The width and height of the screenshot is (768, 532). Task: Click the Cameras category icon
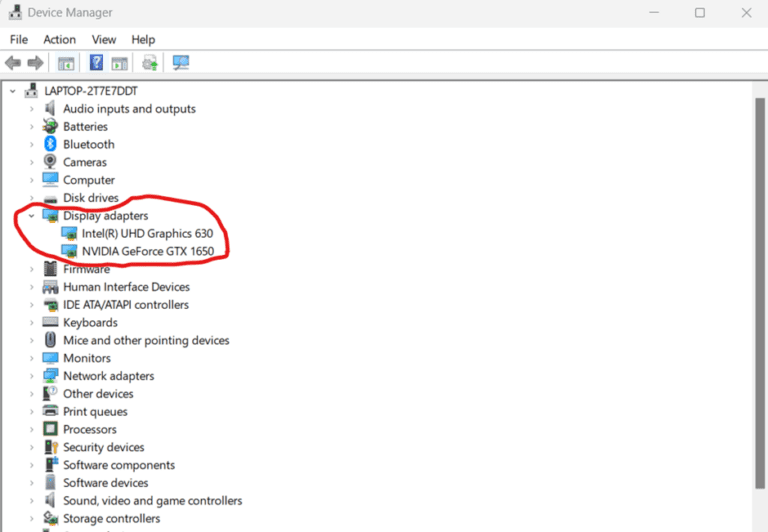[x=50, y=162]
